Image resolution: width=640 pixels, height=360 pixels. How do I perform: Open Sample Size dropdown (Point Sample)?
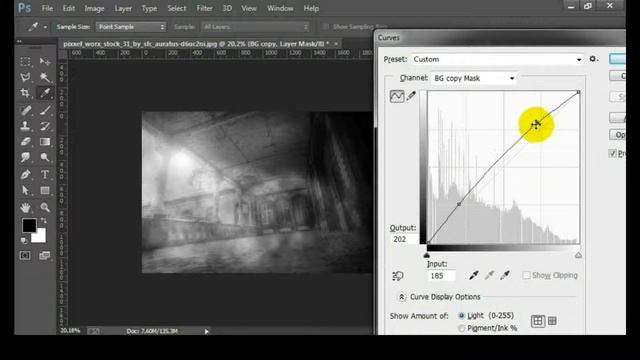[x=131, y=27]
